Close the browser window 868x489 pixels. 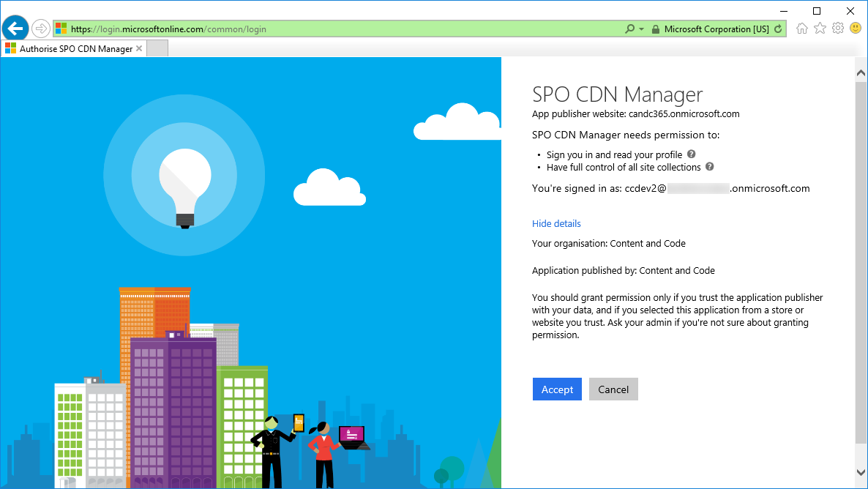(850, 11)
